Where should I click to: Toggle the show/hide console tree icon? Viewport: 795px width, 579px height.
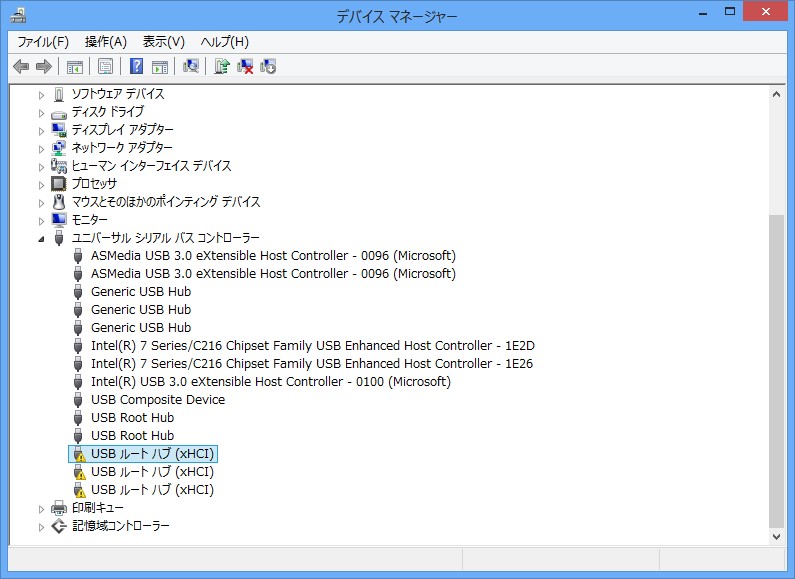click(x=74, y=66)
